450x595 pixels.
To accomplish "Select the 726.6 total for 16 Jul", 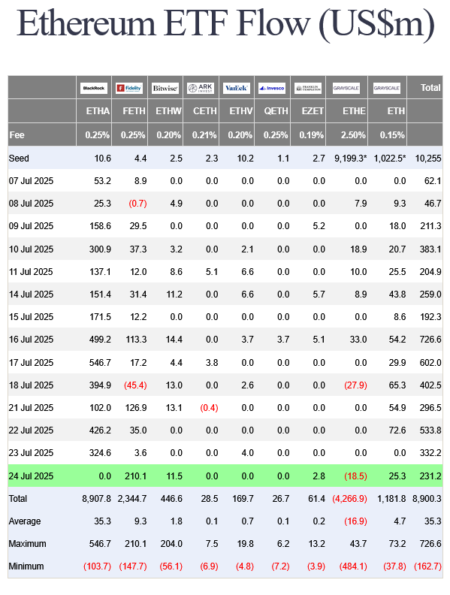I will tap(430, 339).
